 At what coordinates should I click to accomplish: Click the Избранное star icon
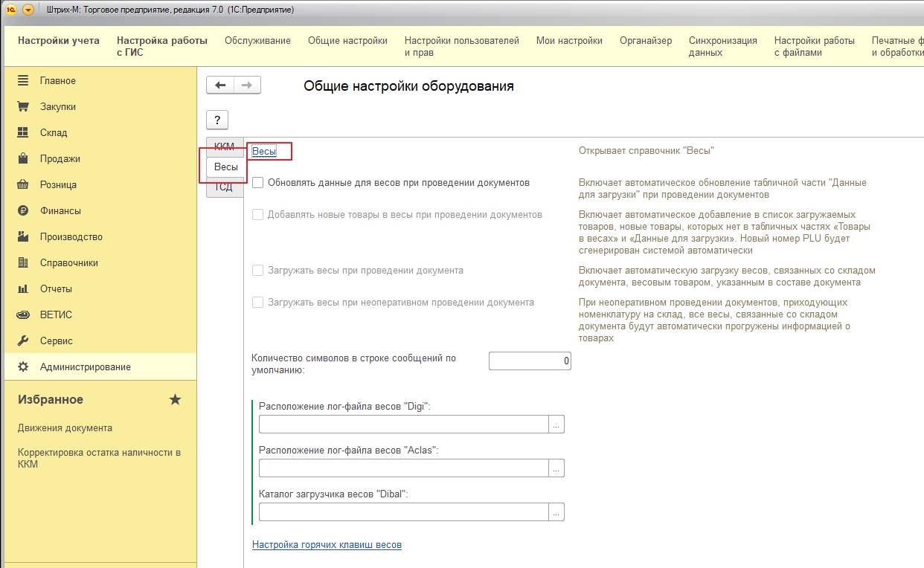(175, 400)
